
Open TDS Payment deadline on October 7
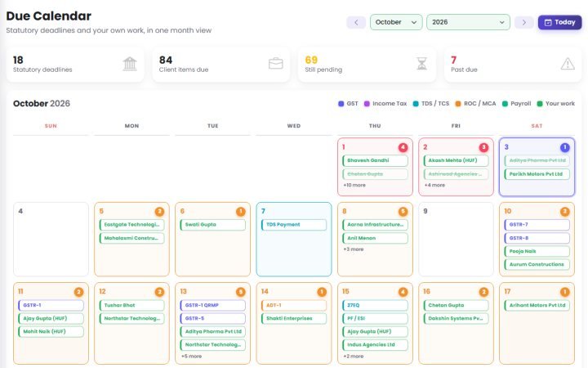click(x=294, y=225)
